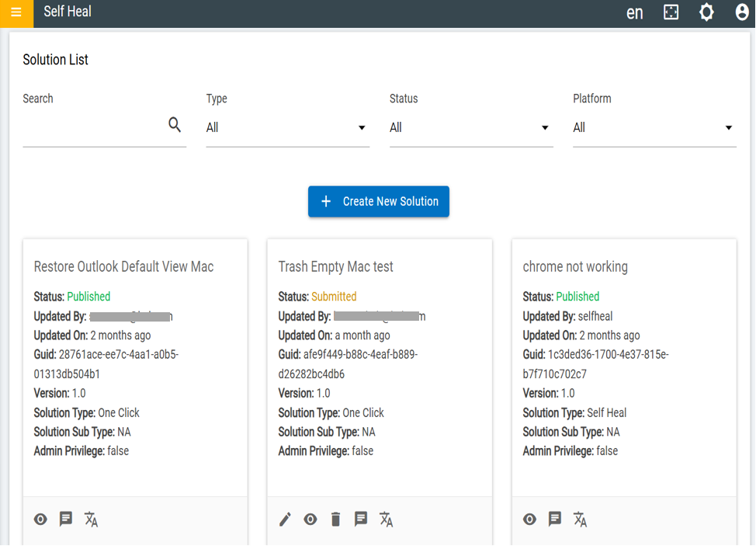
Task: Open comments for chrome not working
Action: coord(555,519)
